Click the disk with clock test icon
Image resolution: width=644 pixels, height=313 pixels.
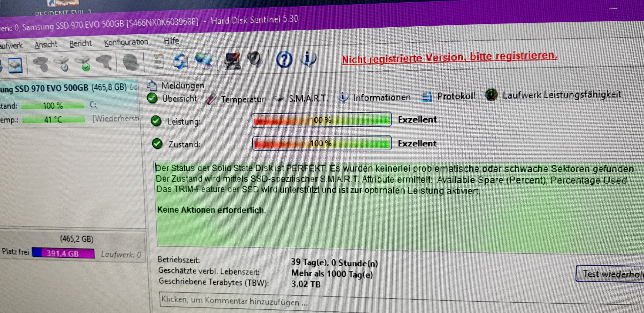point(62,64)
